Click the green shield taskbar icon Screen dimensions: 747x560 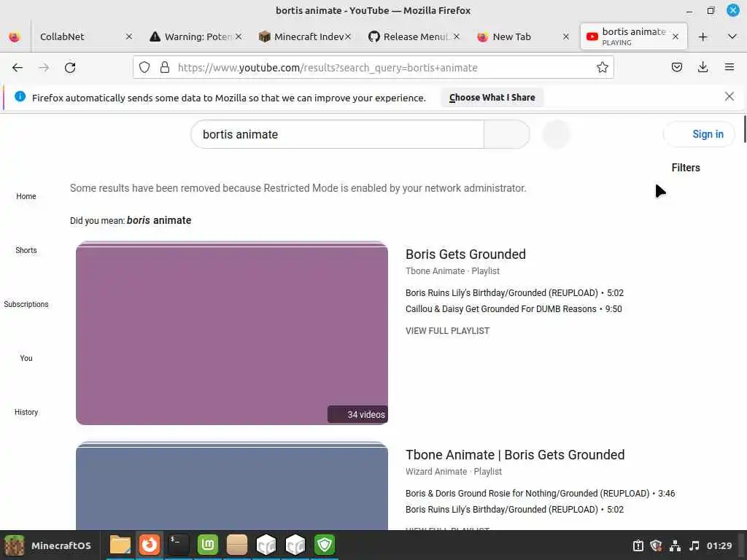325,545
